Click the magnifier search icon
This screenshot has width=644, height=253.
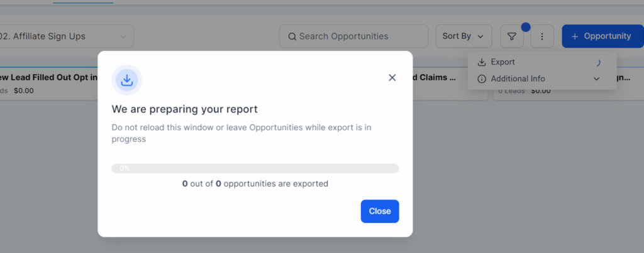[292, 36]
